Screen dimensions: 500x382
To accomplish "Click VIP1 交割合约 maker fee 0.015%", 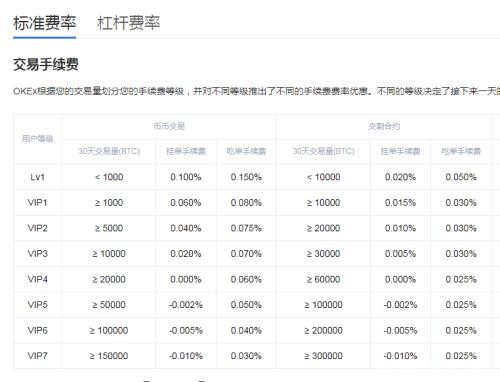I will tap(400, 203).
